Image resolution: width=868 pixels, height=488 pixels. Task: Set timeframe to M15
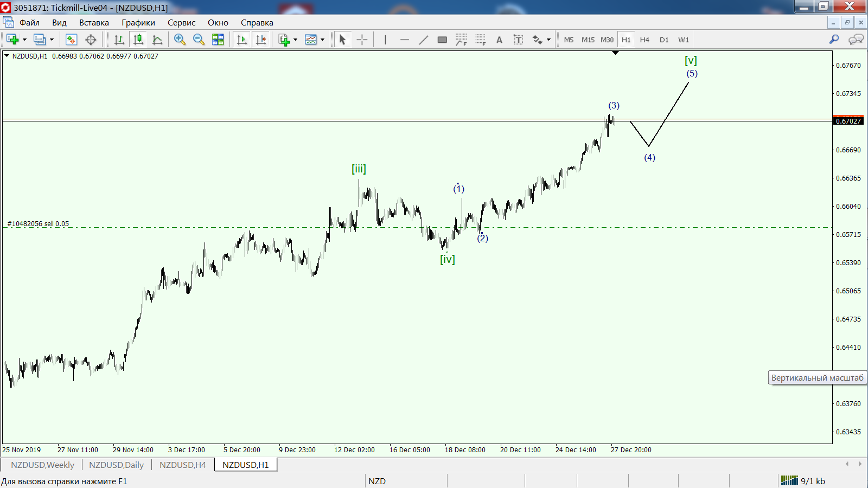pyautogui.click(x=588, y=40)
